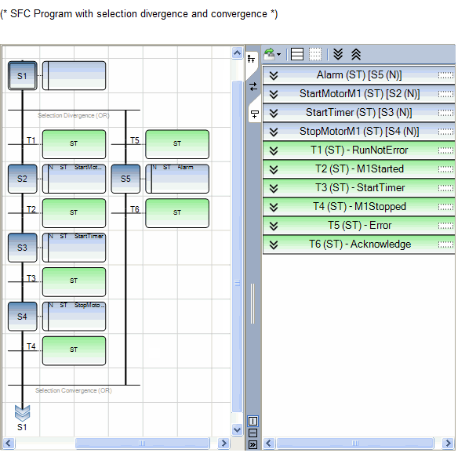Select the initial step S1 block
Screen dimensions: 476x460
pos(23,75)
